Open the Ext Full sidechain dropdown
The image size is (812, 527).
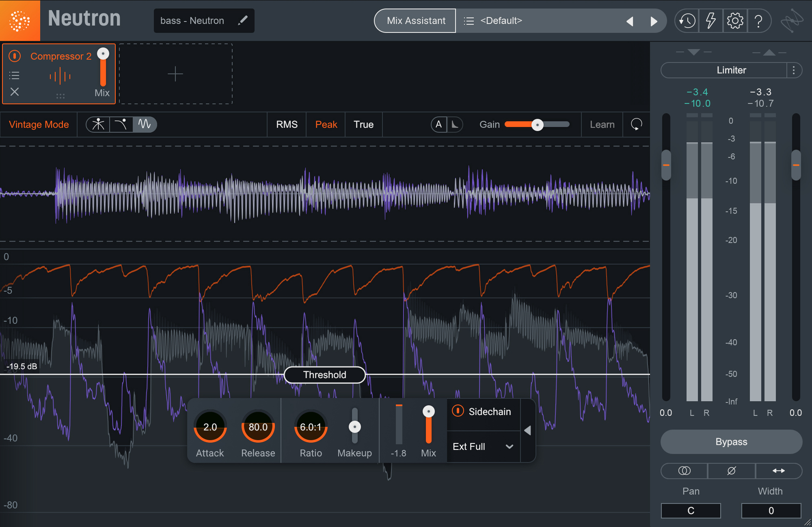(483, 447)
